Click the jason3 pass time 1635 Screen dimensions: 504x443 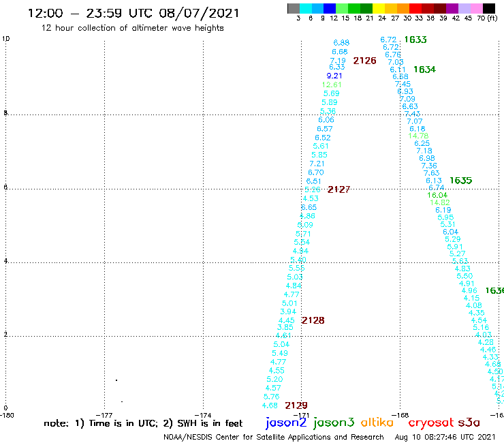[460, 181]
